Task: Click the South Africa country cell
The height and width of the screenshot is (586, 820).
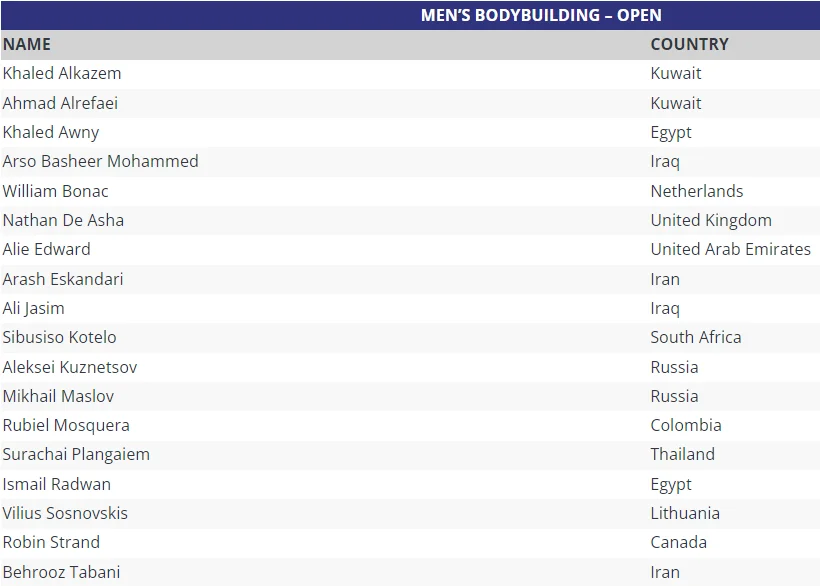Action: pyautogui.click(x=696, y=337)
